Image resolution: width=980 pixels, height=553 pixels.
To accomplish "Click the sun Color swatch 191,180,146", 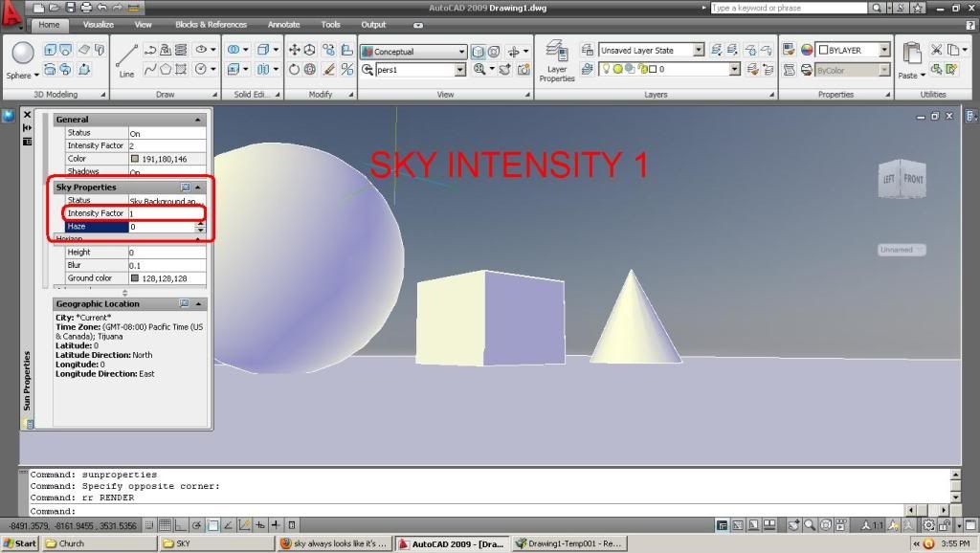I will [135, 159].
